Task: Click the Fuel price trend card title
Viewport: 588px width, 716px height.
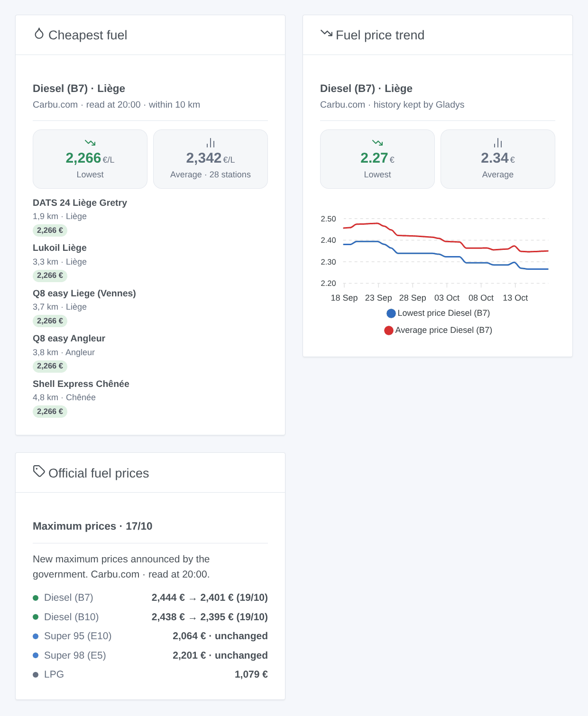Action: [380, 35]
